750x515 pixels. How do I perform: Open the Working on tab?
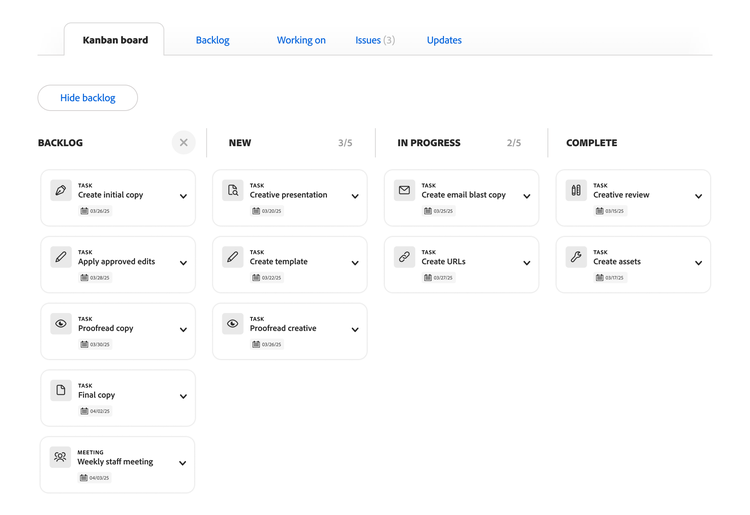(x=301, y=40)
